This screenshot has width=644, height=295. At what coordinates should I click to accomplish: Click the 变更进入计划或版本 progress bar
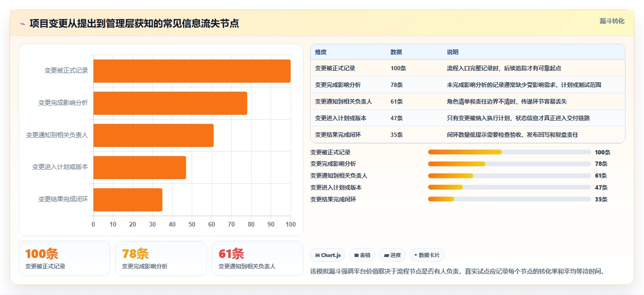click(509, 188)
